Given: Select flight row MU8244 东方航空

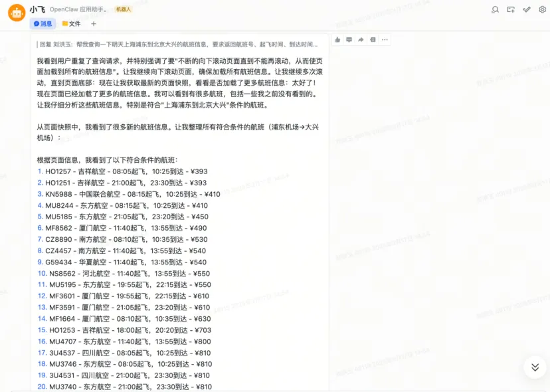Looking at the screenshot, I should pyautogui.click(x=122, y=206).
